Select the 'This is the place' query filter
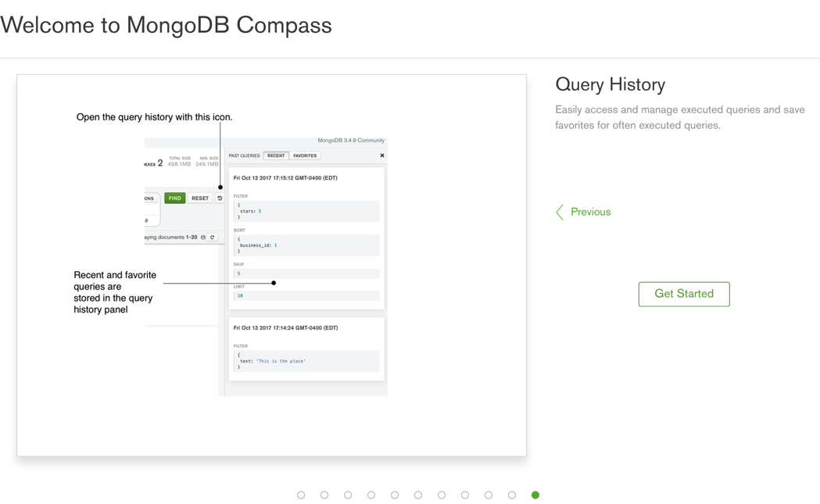This screenshot has width=820, height=504. click(x=306, y=361)
